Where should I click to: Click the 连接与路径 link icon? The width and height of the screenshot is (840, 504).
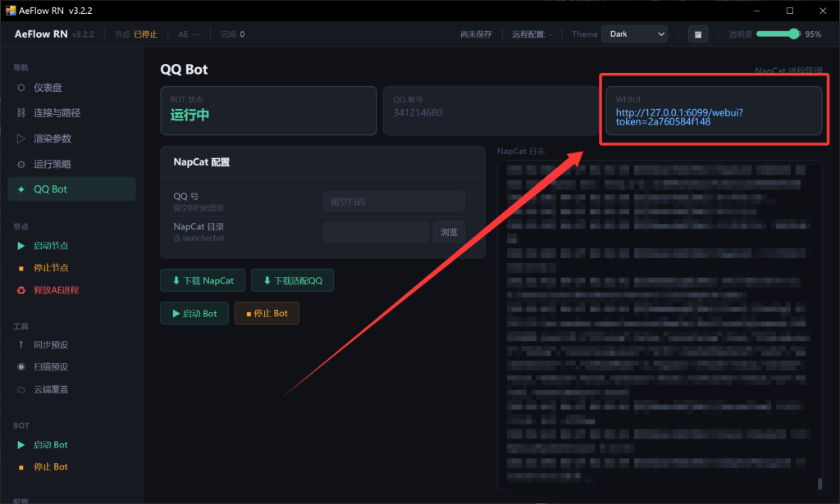(x=21, y=113)
